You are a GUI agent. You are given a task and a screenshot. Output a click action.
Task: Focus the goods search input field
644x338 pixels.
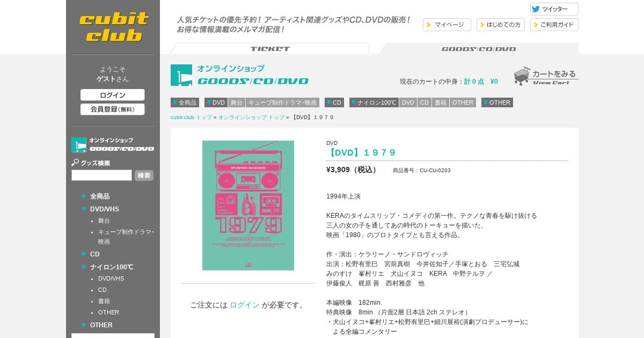point(101,175)
